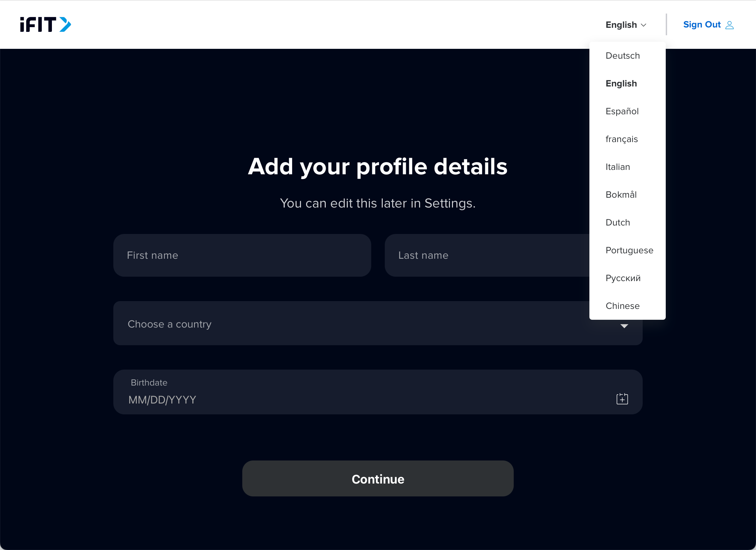Click the chevron beside English
The width and height of the screenshot is (756, 550).
[x=644, y=25]
